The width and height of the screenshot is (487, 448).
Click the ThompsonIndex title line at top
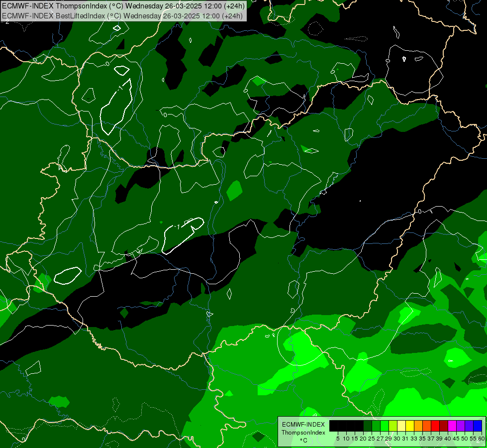[x=123, y=5]
